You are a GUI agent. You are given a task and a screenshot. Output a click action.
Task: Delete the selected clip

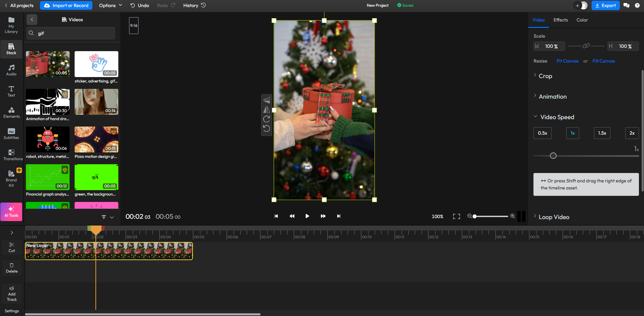tap(12, 268)
